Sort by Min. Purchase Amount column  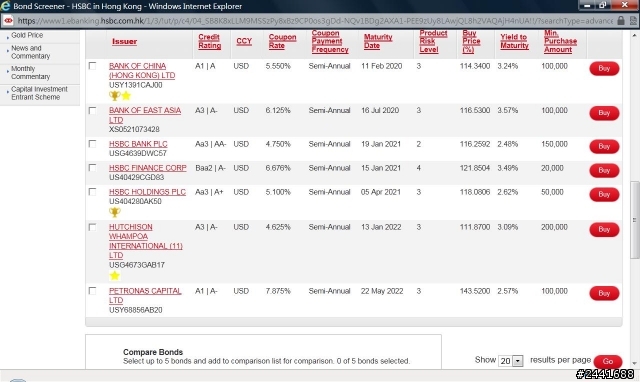(x=560, y=41)
